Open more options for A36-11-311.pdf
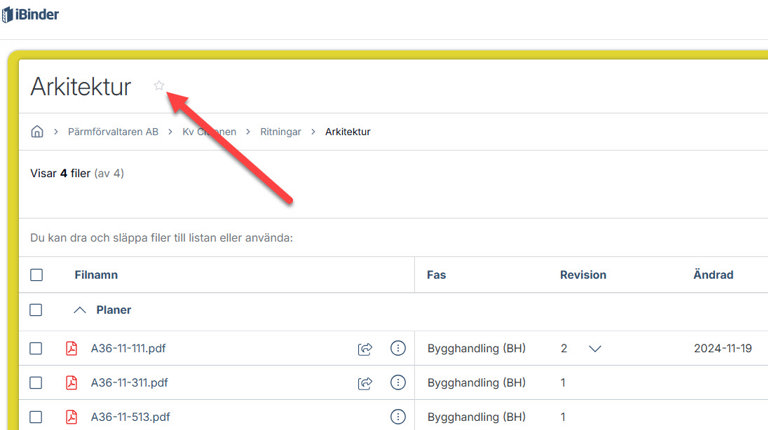Image resolution: width=768 pixels, height=430 pixels. pos(398,383)
